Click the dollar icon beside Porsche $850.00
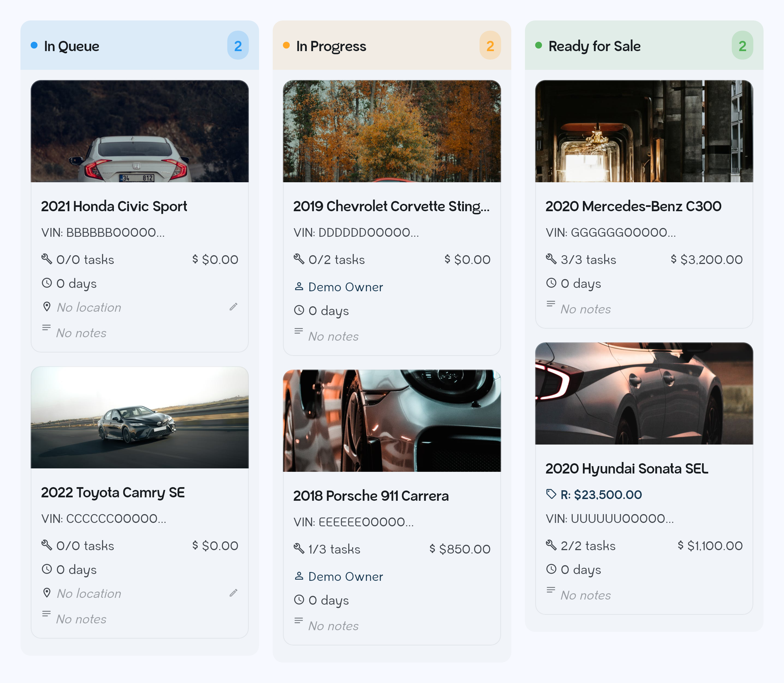Viewport: 784px width, 683px height. click(432, 549)
